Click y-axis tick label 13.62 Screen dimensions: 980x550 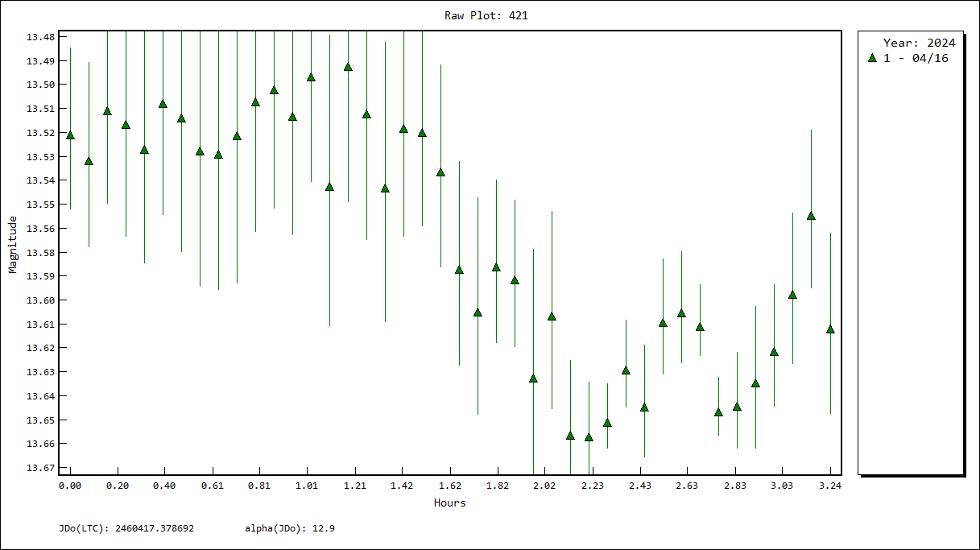40,348
